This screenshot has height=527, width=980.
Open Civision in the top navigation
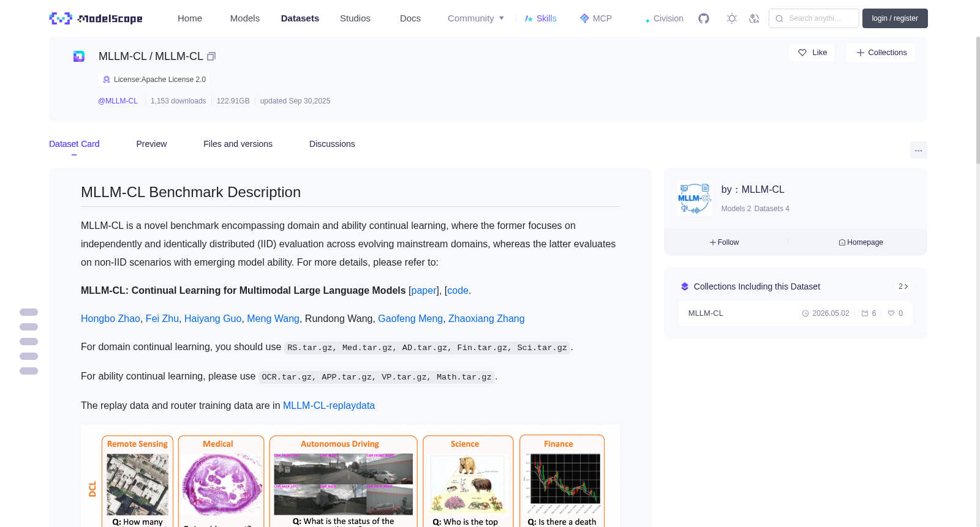click(x=664, y=18)
